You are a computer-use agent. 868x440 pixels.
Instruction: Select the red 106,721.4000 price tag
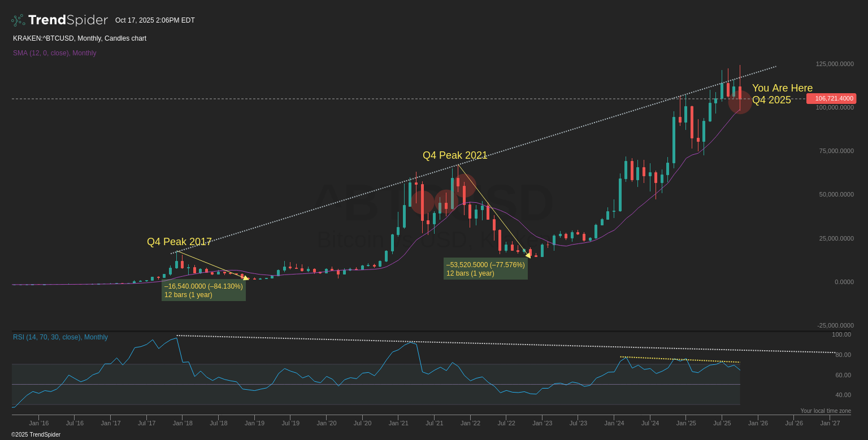click(832, 98)
